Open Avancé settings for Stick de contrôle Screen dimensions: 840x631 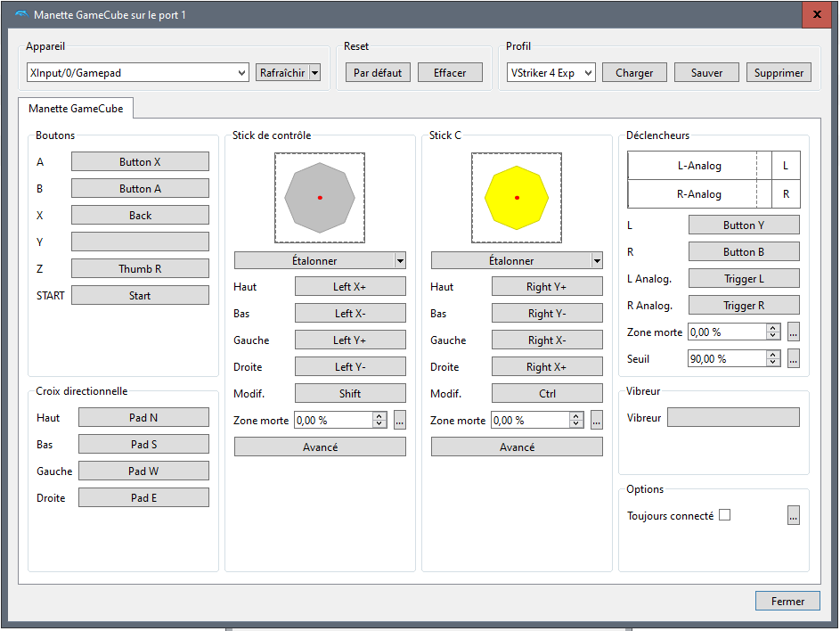click(x=320, y=447)
